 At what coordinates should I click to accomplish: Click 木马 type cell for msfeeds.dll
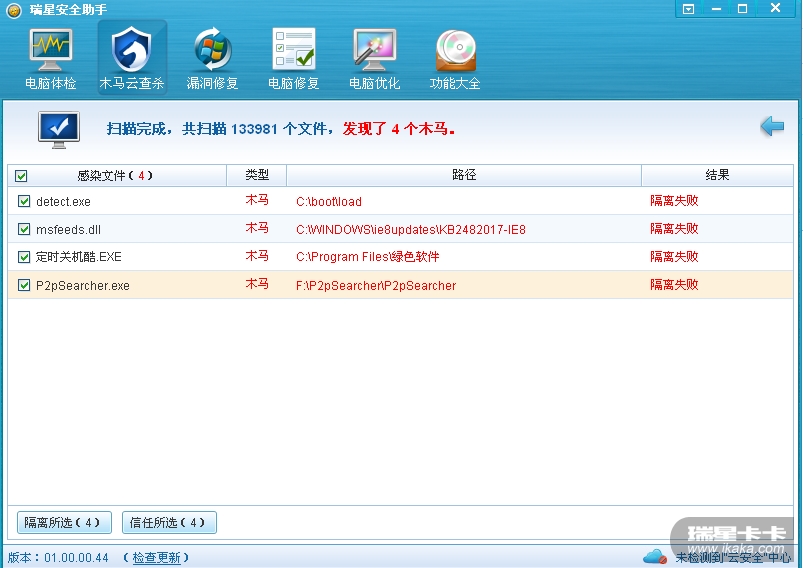[x=257, y=228]
